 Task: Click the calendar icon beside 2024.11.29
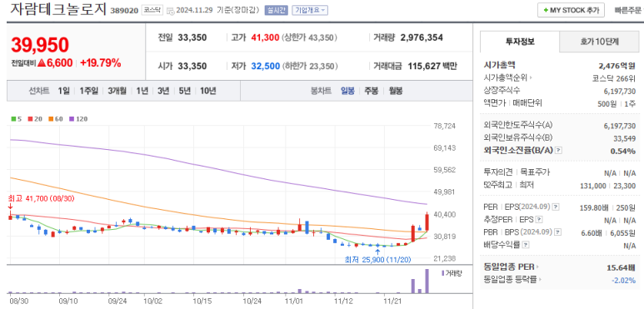pos(171,10)
